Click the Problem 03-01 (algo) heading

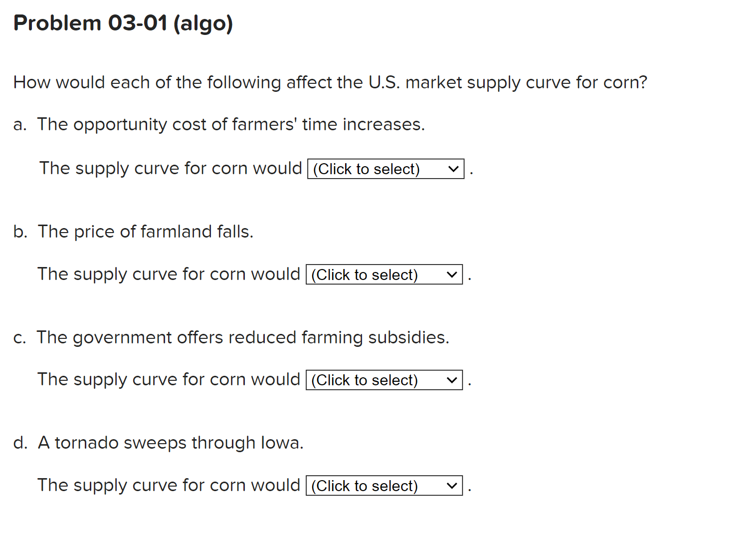click(x=123, y=23)
